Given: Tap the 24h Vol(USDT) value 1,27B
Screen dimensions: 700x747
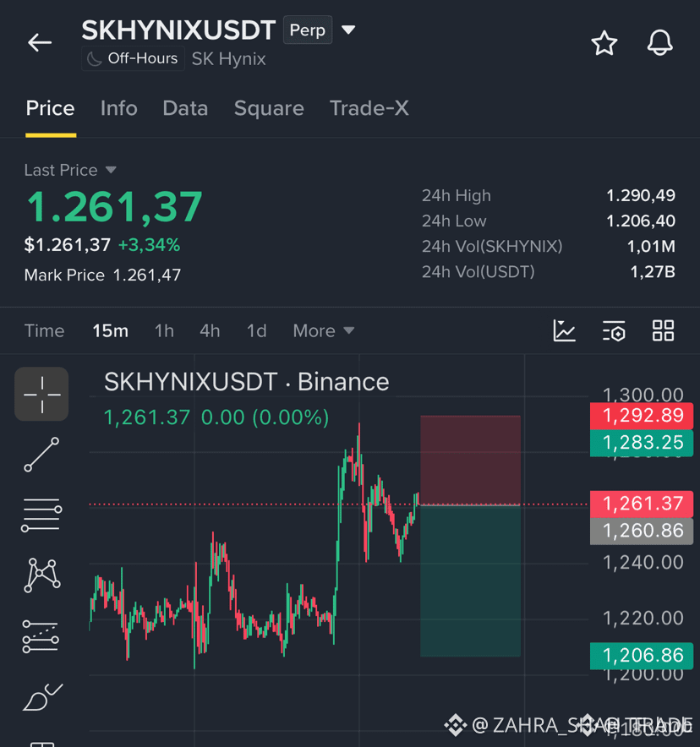Looking at the screenshot, I should click(653, 272).
